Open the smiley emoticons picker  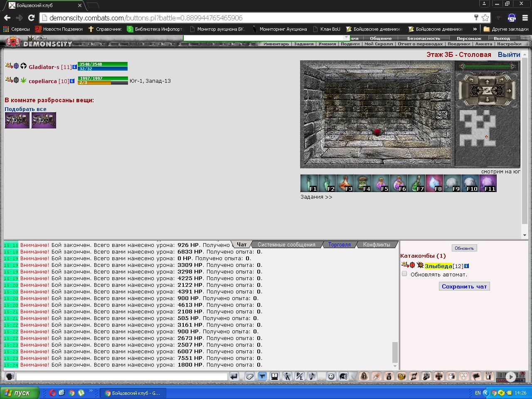click(x=331, y=376)
